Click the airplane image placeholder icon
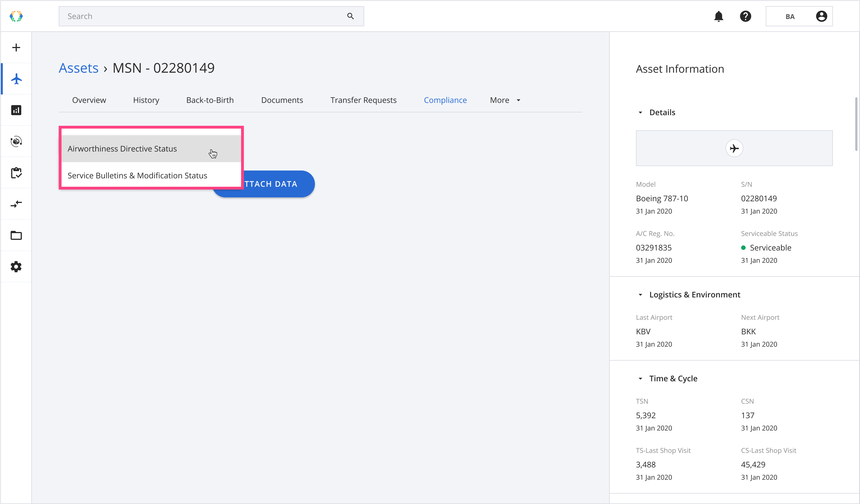Image resolution: width=860 pixels, height=504 pixels. point(734,148)
